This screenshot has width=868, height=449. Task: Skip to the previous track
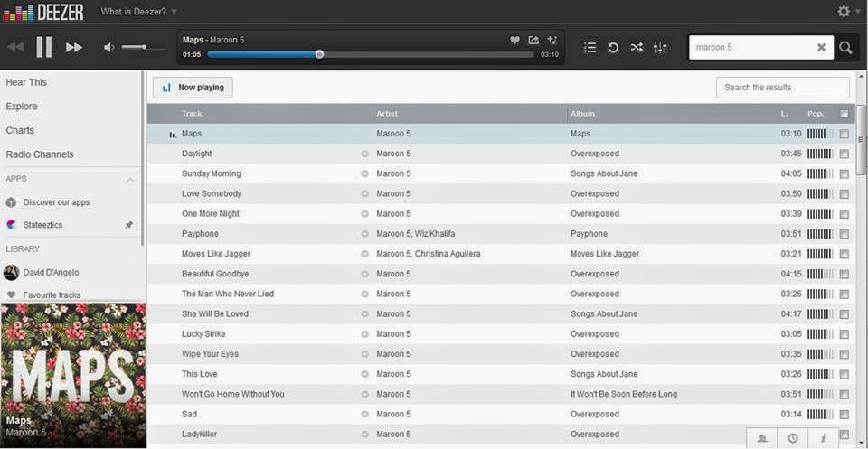[15, 48]
